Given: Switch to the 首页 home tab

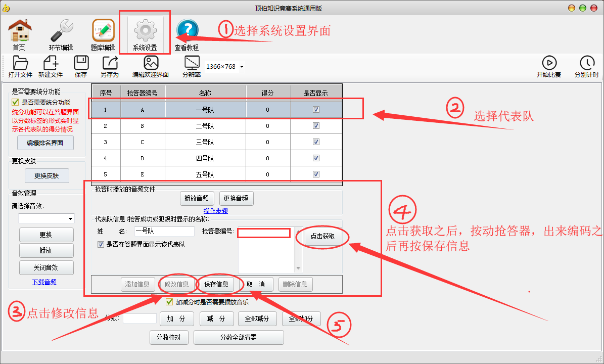Looking at the screenshot, I should [19, 33].
